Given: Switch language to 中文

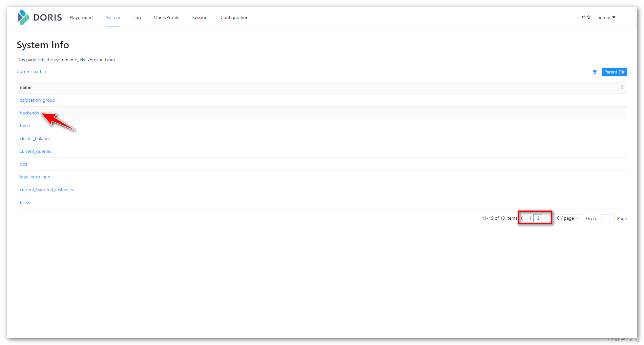Looking at the screenshot, I should coord(586,18).
